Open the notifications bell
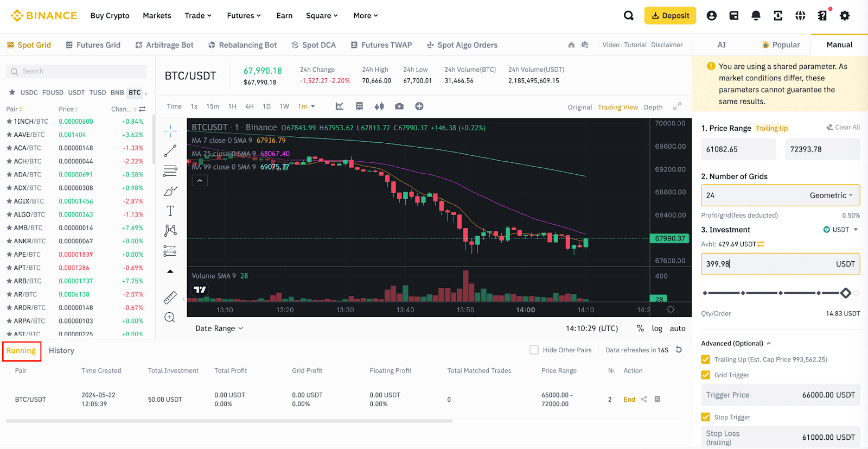The width and height of the screenshot is (868, 449). click(x=756, y=16)
